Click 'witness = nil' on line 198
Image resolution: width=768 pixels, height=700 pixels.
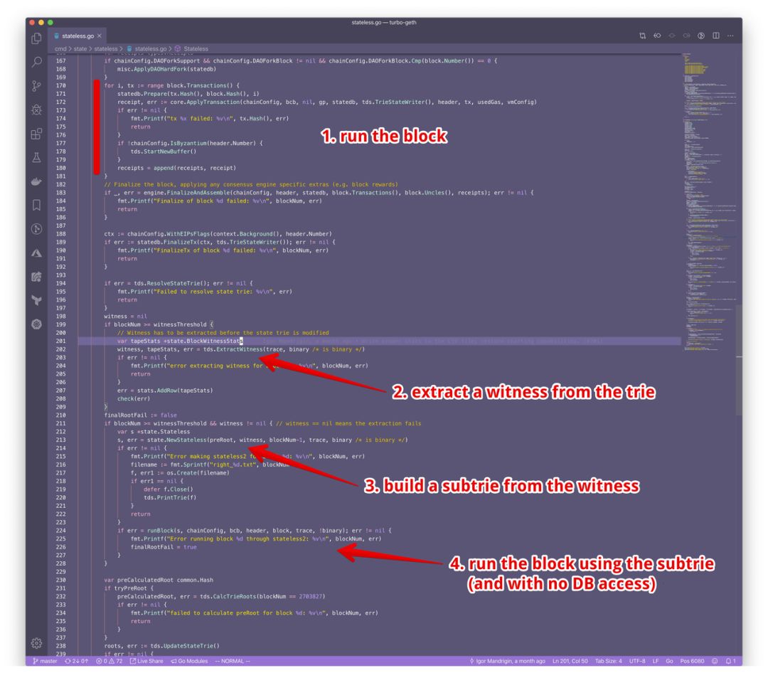click(x=125, y=316)
